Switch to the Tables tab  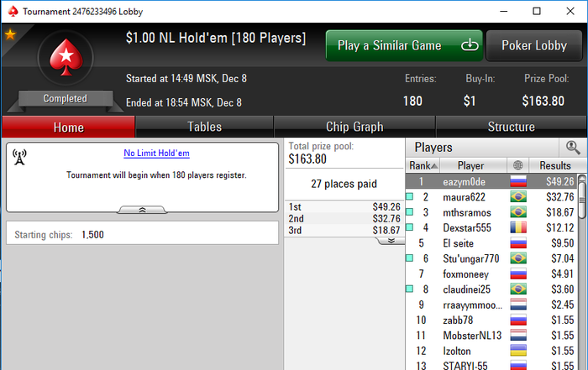point(204,127)
